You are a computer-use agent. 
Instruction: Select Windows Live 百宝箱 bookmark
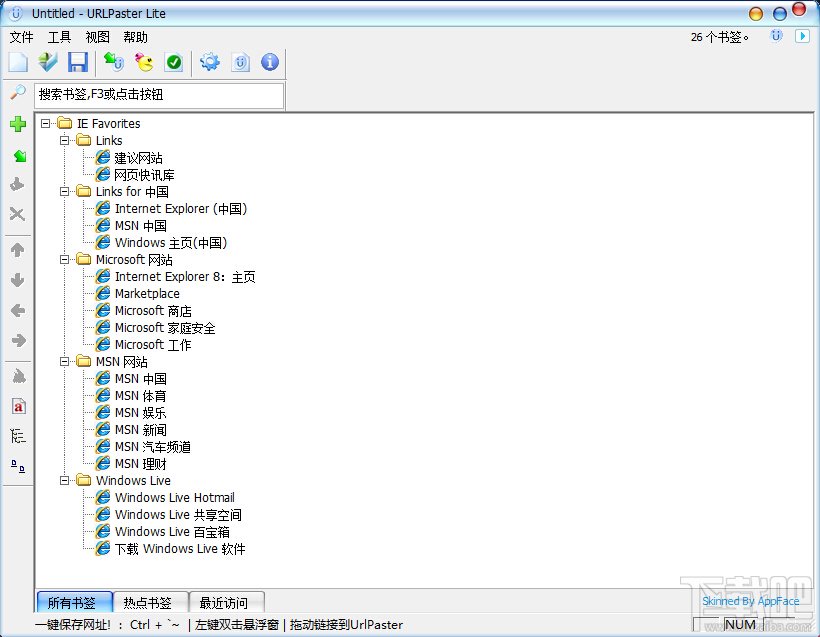172,532
